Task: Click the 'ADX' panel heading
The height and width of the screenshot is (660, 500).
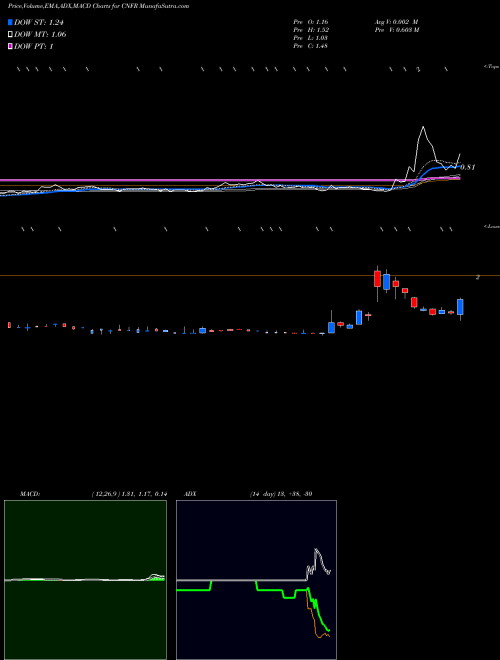Action: (191, 494)
